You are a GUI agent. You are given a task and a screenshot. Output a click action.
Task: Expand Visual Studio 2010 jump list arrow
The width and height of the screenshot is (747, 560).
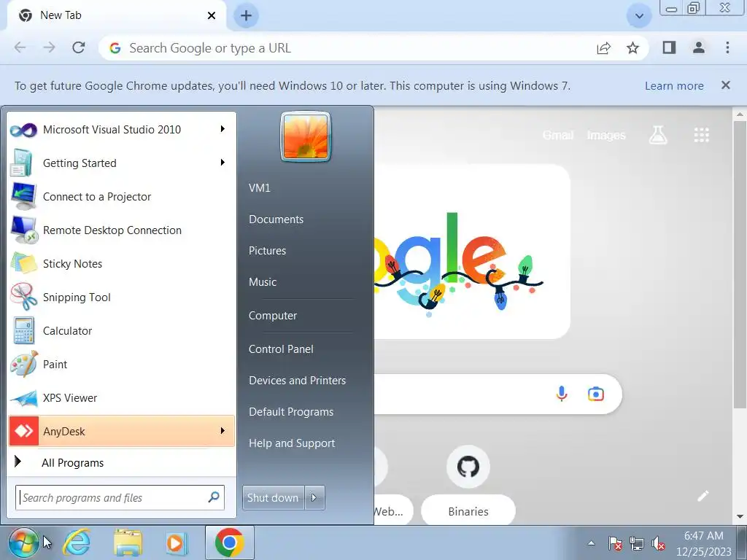[222, 129]
